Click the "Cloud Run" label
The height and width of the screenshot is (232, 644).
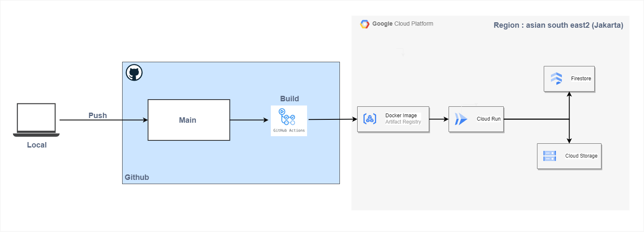[489, 119]
